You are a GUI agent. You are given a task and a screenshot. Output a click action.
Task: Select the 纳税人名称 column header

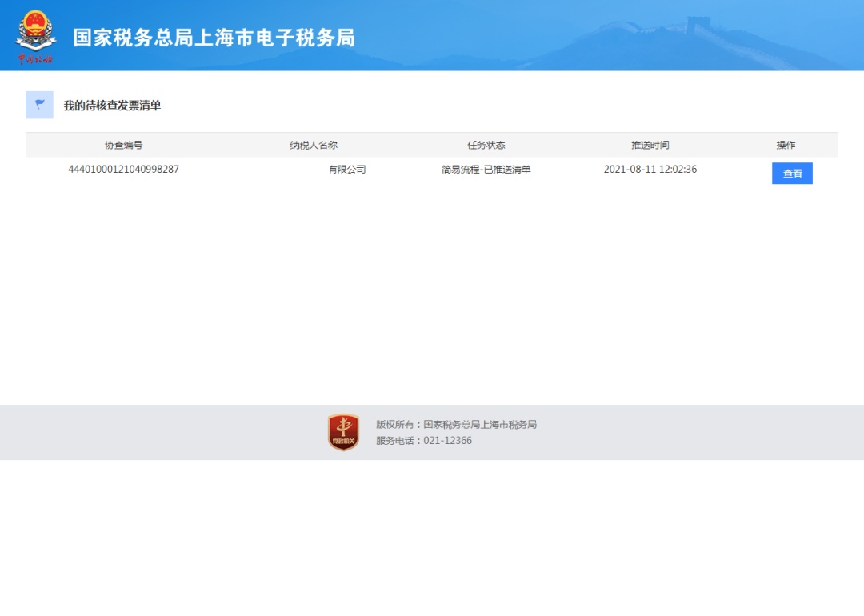pyautogui.click(x=314, y=145)
